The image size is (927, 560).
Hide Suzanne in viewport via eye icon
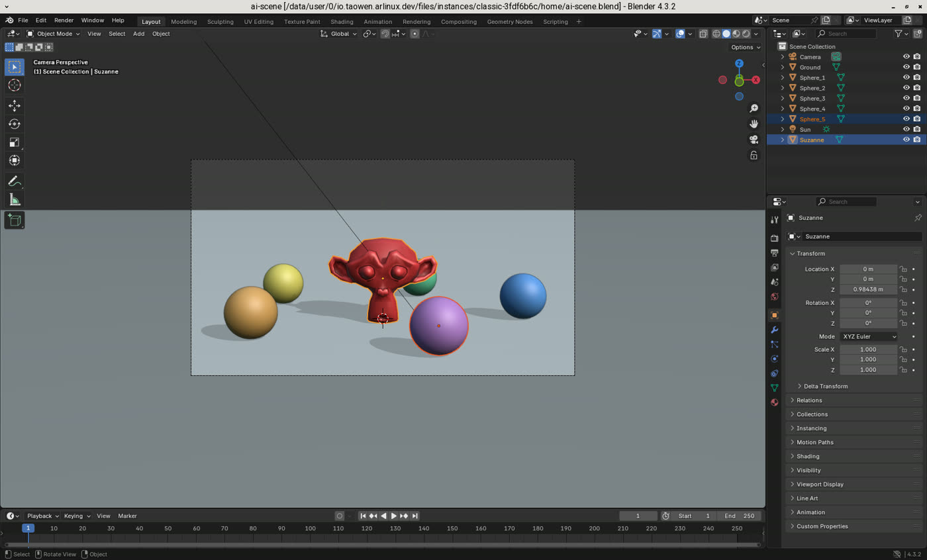tap(906, 140)
